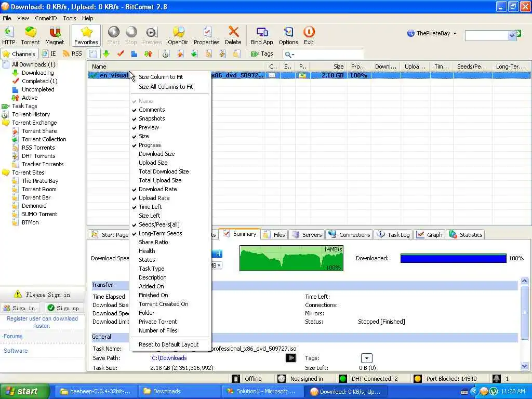Uncheck the Upload Rate column
The width and height of the screenshot is (532, 399).
[x=154, y=198]
